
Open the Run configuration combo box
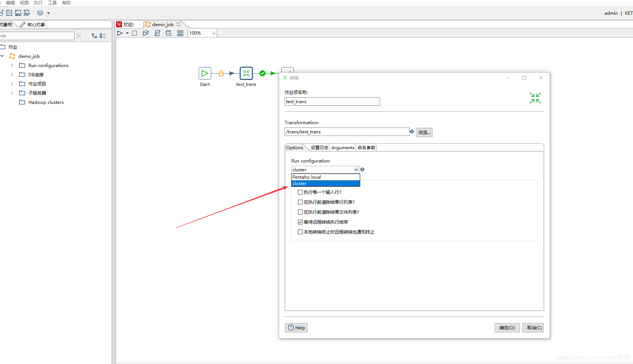point(325,169)
